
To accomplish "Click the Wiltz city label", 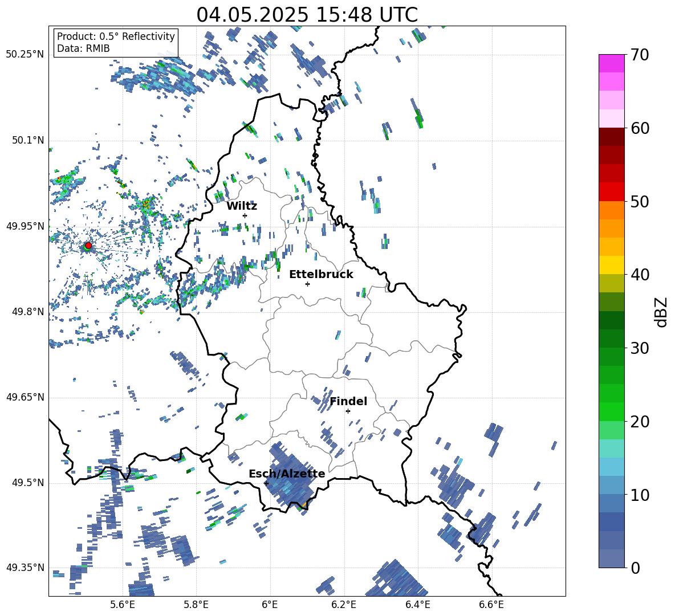I will click(x=242, y=206).
